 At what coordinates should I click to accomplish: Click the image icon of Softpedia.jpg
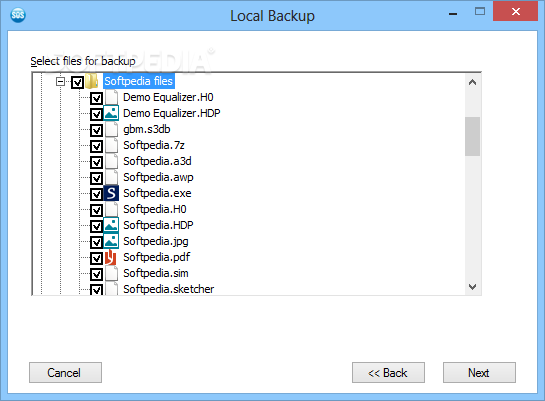pos(111,241)
